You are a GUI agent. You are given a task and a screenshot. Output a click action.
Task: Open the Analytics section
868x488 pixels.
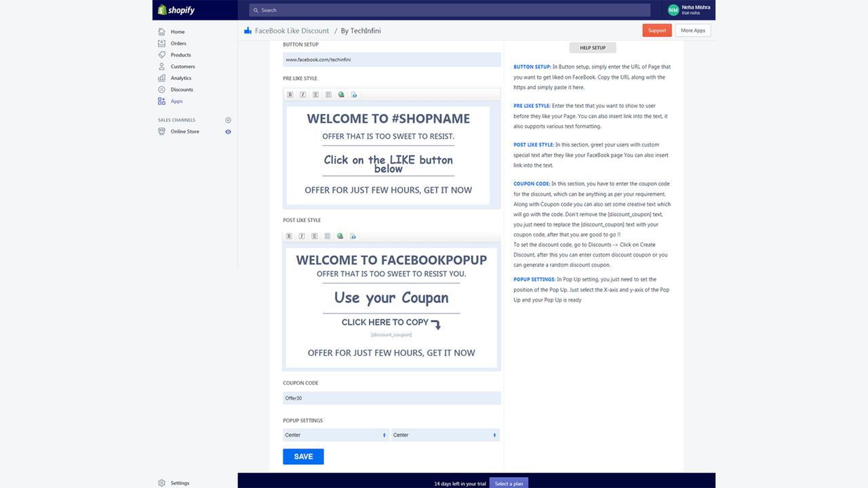coord(181,78)
